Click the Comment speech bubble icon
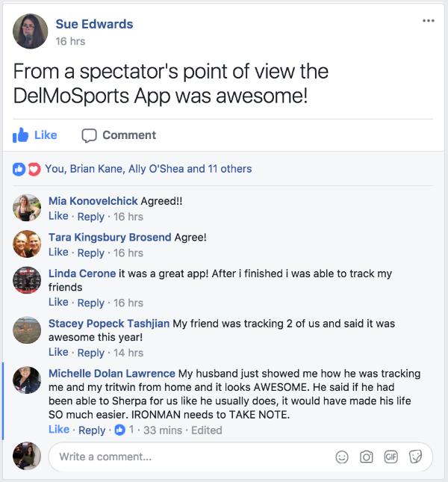This screenshot has height=482, width=448. point(89,135)
